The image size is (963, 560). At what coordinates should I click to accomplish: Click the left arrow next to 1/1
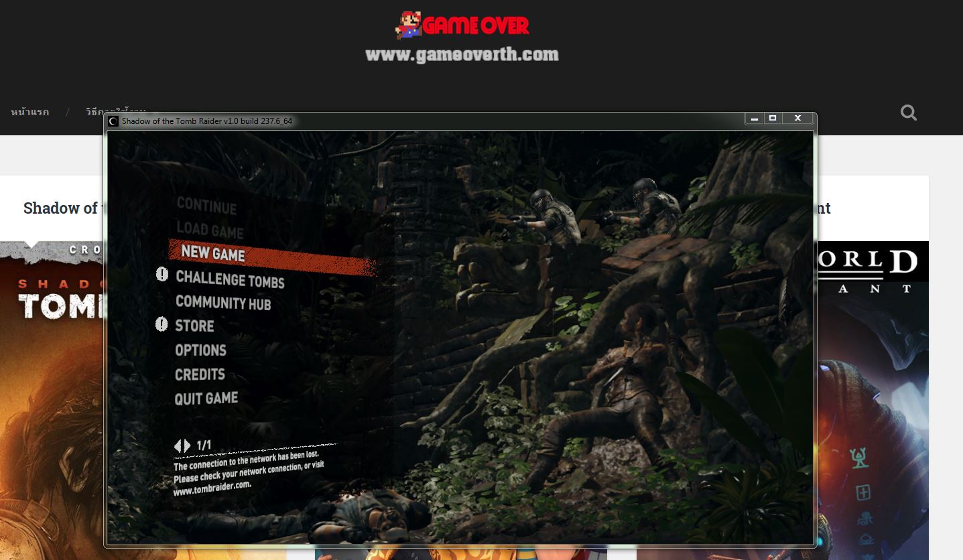click(x=178, y=445)
